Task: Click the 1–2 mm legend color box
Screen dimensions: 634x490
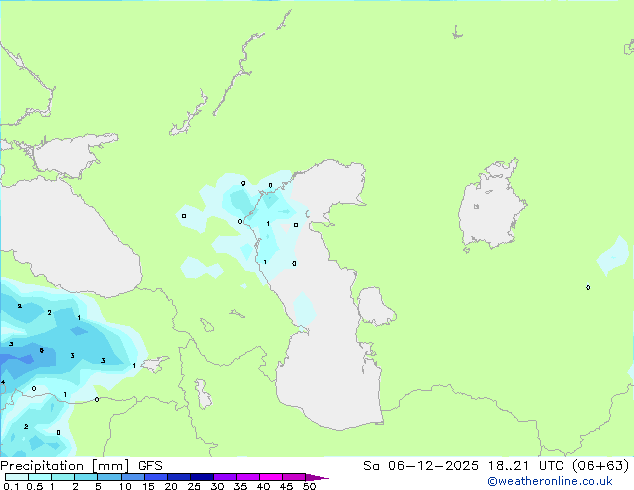Action: click(x=63, y=477)
